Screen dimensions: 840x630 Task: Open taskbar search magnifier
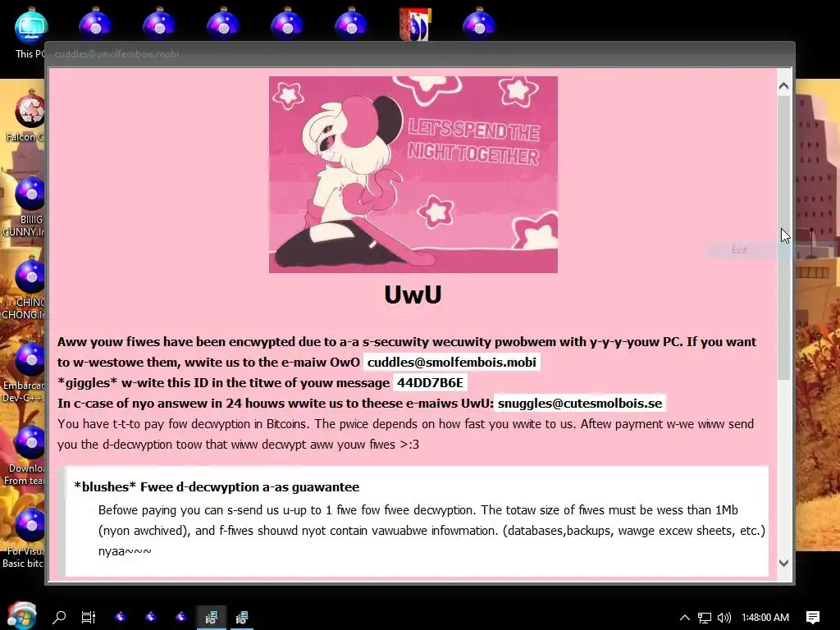[59, 617]
